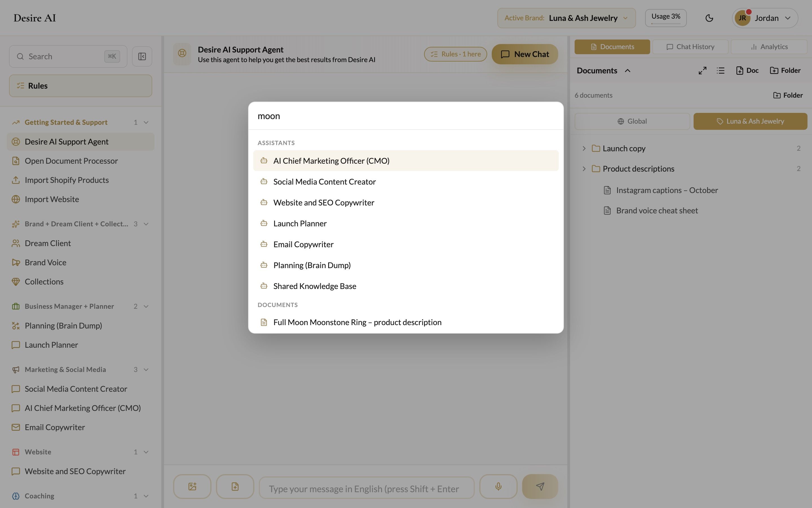Click the support agent lifebuoy header icon

click(182, 53)
